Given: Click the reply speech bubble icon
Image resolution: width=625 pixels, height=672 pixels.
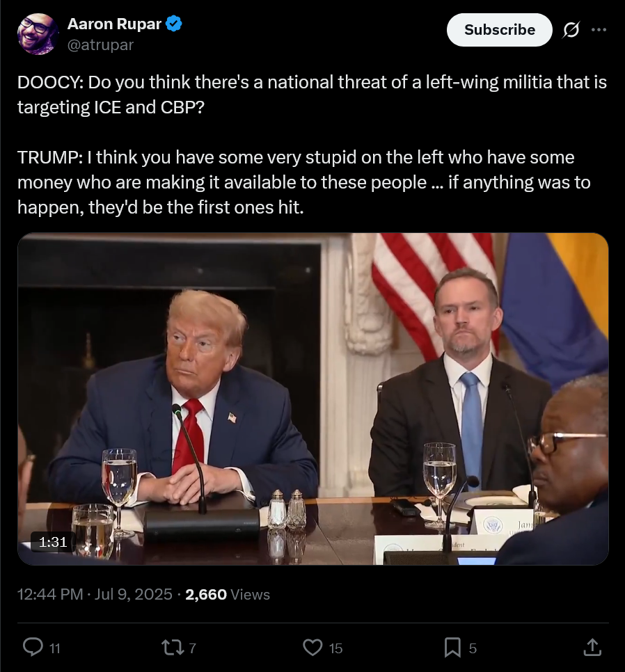Looking at the screenshot, I should tap(33, 647).
